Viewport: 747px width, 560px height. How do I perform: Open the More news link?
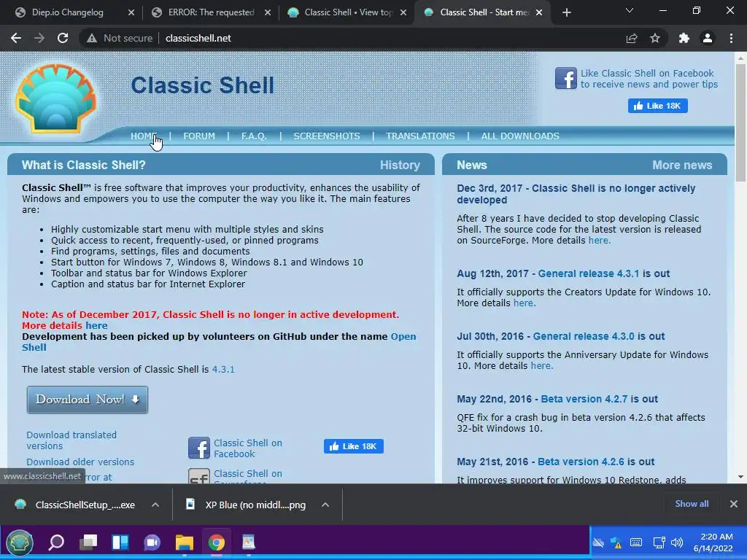click(x=682, y=166)
